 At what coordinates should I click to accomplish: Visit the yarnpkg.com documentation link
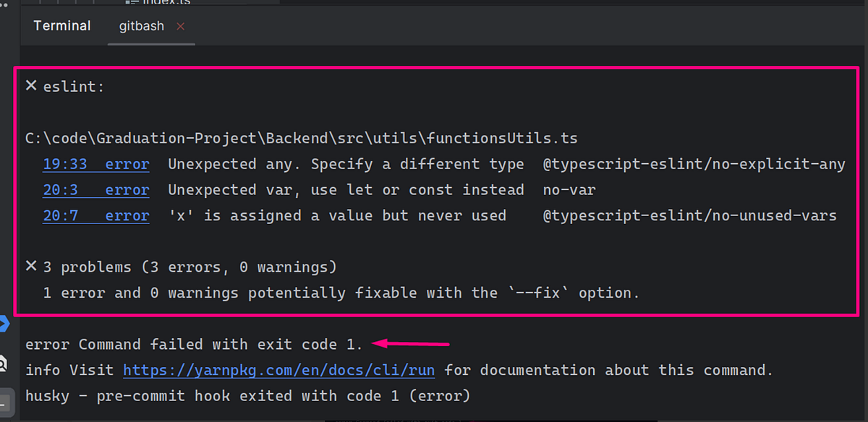coord(278,369)
